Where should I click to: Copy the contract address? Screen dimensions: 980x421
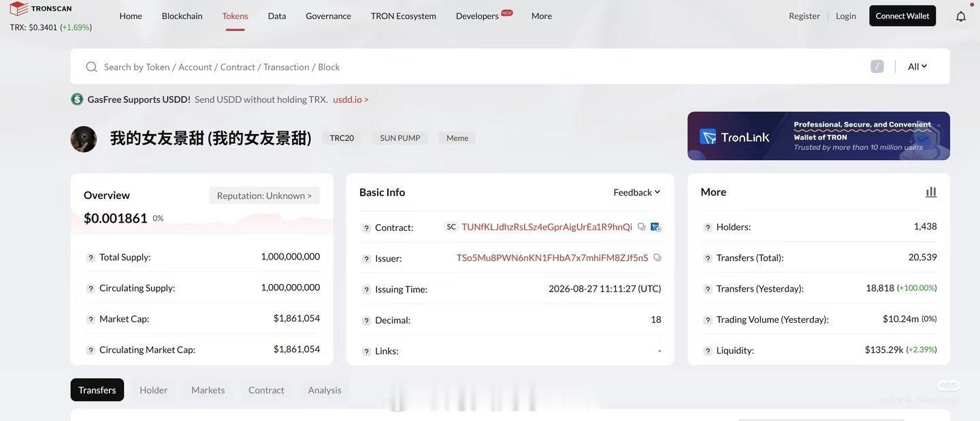point(641,227)
